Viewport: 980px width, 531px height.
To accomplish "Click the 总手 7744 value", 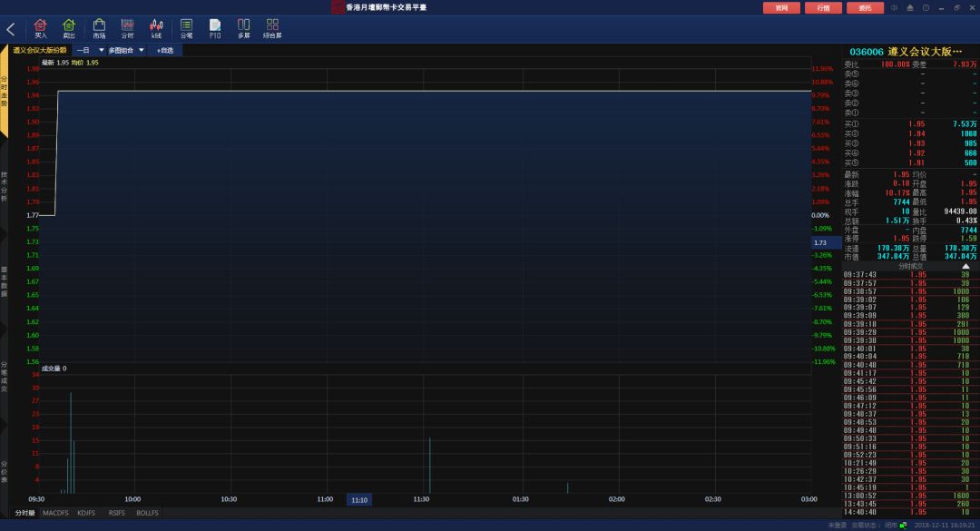I will pos(901,202).
